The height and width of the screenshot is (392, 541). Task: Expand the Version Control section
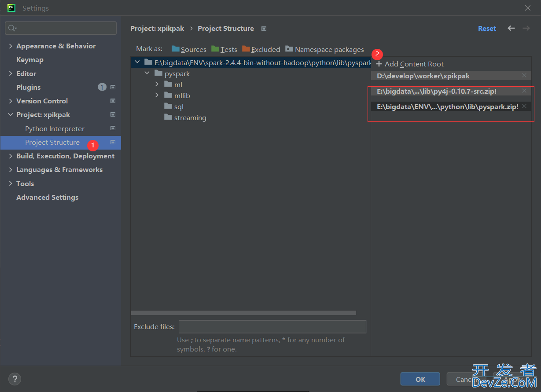[x=11, y=101]
